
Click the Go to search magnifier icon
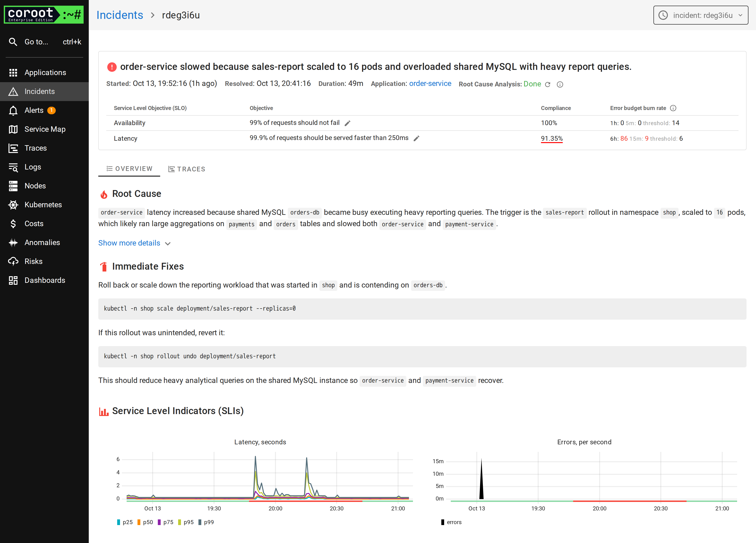click(x=13, y=42)
